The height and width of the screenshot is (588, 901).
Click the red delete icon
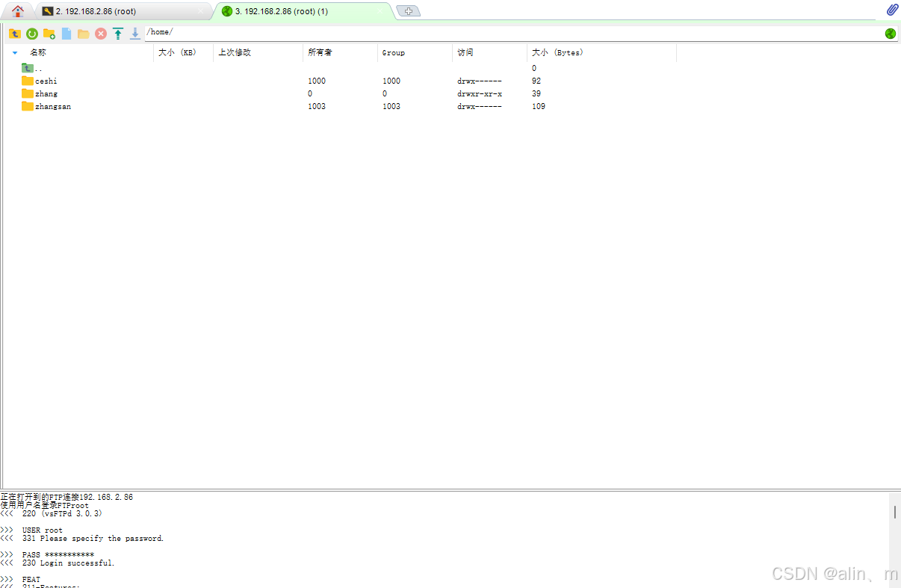pos(101,34)
